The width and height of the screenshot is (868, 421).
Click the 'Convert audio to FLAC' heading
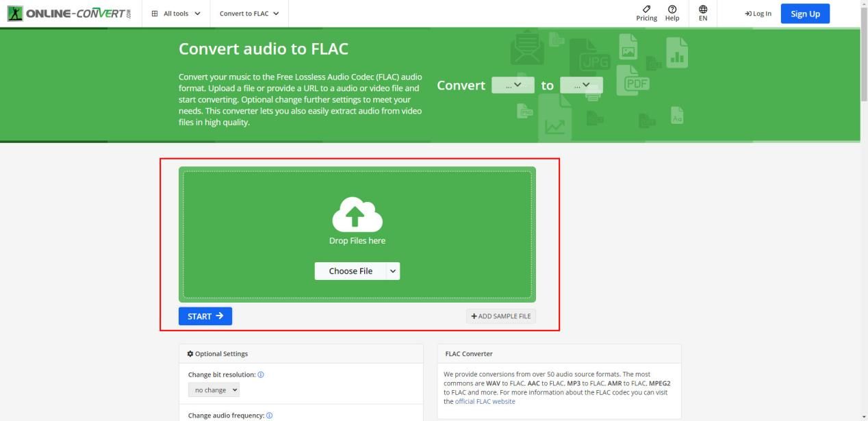coord(264,49)
